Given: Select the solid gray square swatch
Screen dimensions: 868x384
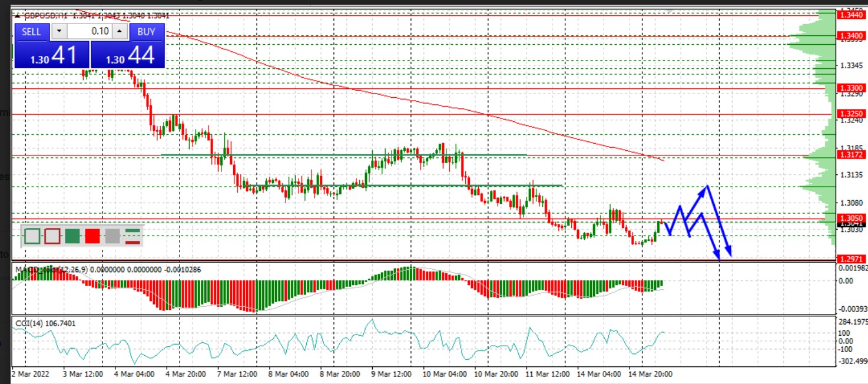Looking at the screenshot, I should click(x=112, y=236).
